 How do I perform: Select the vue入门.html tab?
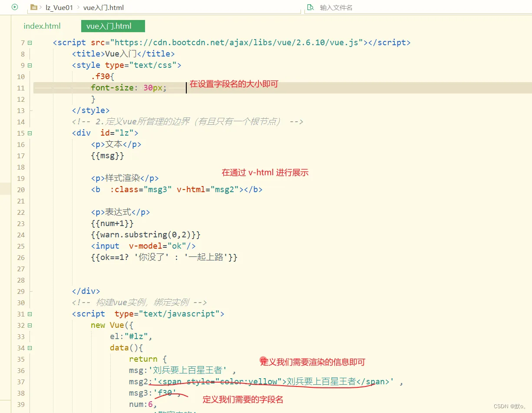click(x=109, y=26)
